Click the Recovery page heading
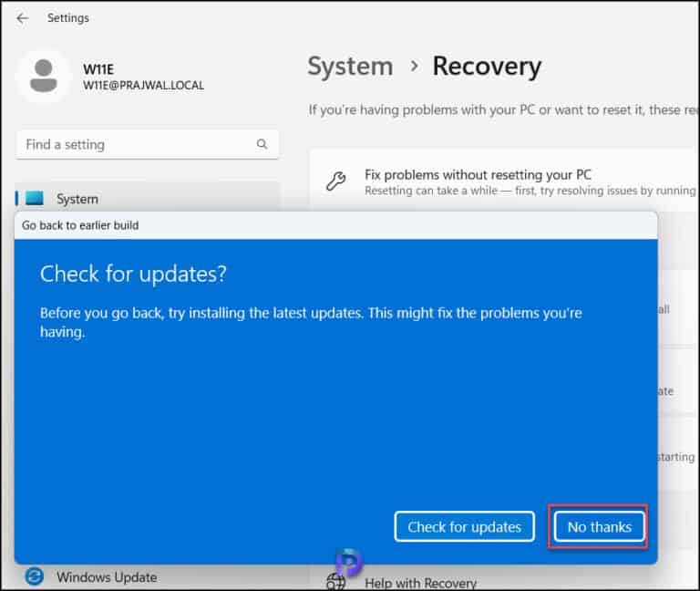Screen dimensions: 700x591 click(x=487, y=67)
